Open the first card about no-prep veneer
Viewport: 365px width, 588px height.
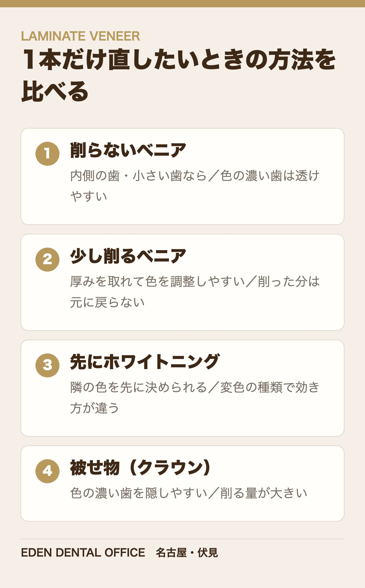pos(182,176)
